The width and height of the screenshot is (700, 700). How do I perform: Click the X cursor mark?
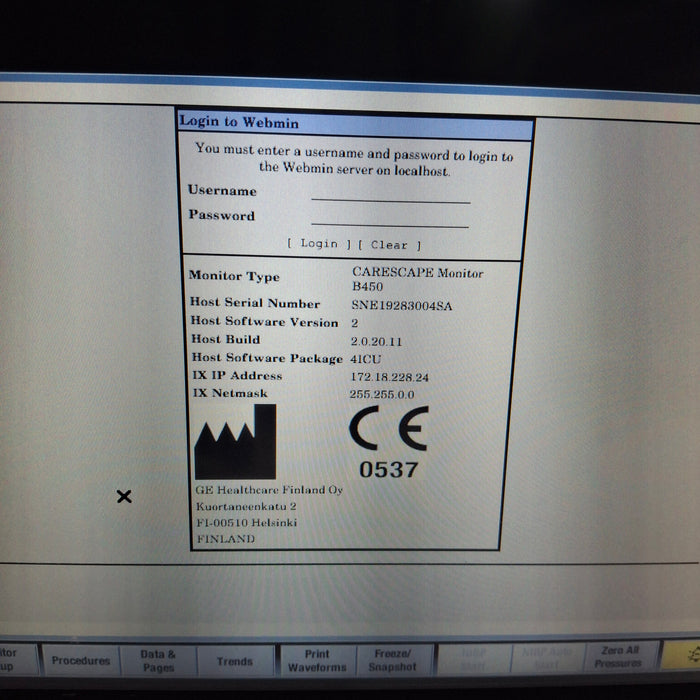tap(124, 496)
